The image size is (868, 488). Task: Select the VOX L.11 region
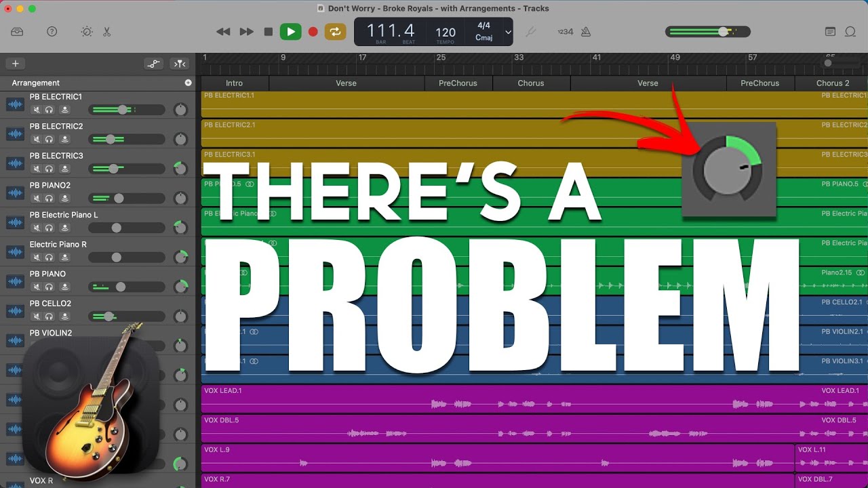pyautogui.click(x=831, y=458)
